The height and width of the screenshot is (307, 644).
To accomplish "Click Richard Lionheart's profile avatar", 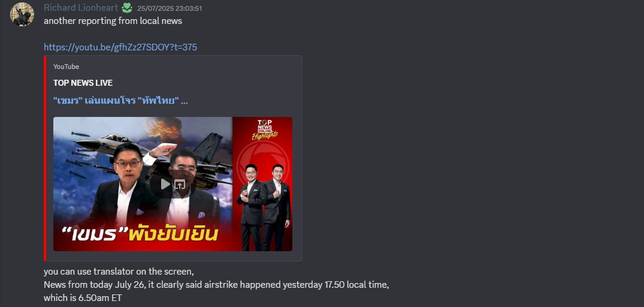I will click(22, 14).
